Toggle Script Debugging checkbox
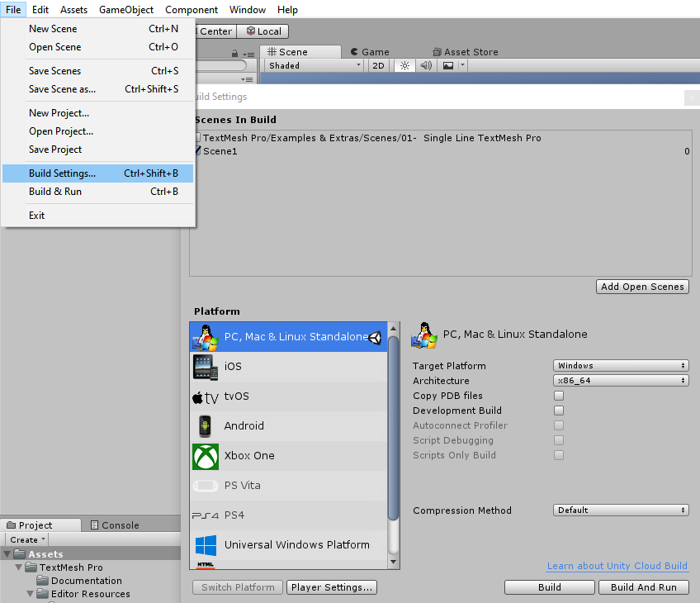Viewport: 700px width, 603px height. pyautogui.click(x=559, y=440)
